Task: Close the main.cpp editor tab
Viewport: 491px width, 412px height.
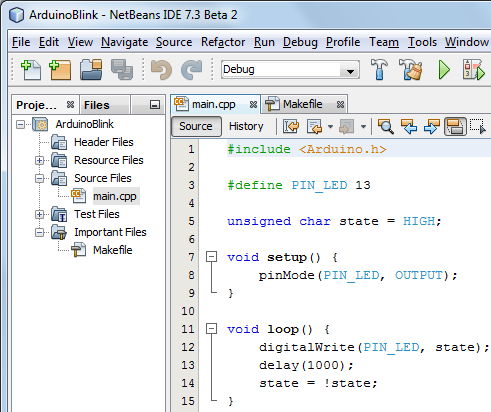Action: (x=253, y=105)
